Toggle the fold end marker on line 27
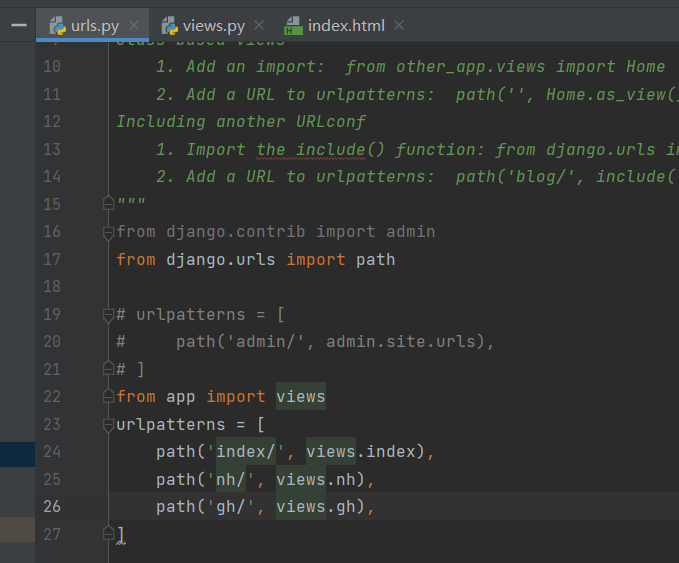Image resolution: width=679 pixels, height=563 pixels. [108, 533]
